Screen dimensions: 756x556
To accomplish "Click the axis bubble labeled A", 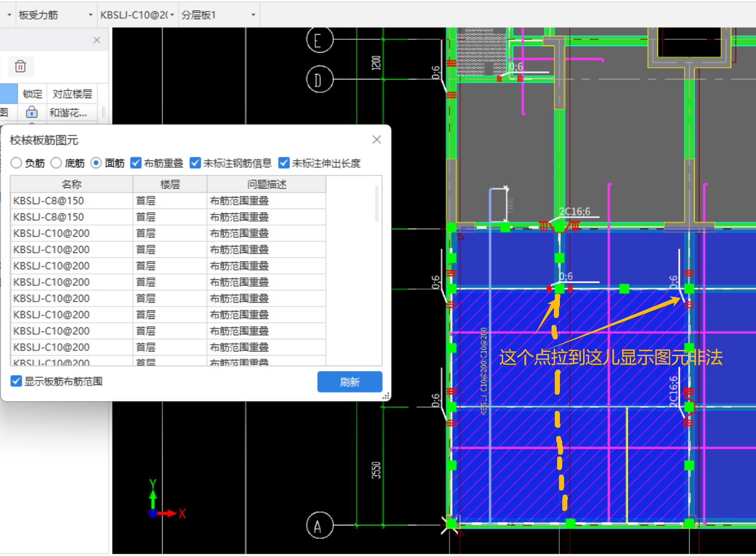I will click(x=320, y=525).
